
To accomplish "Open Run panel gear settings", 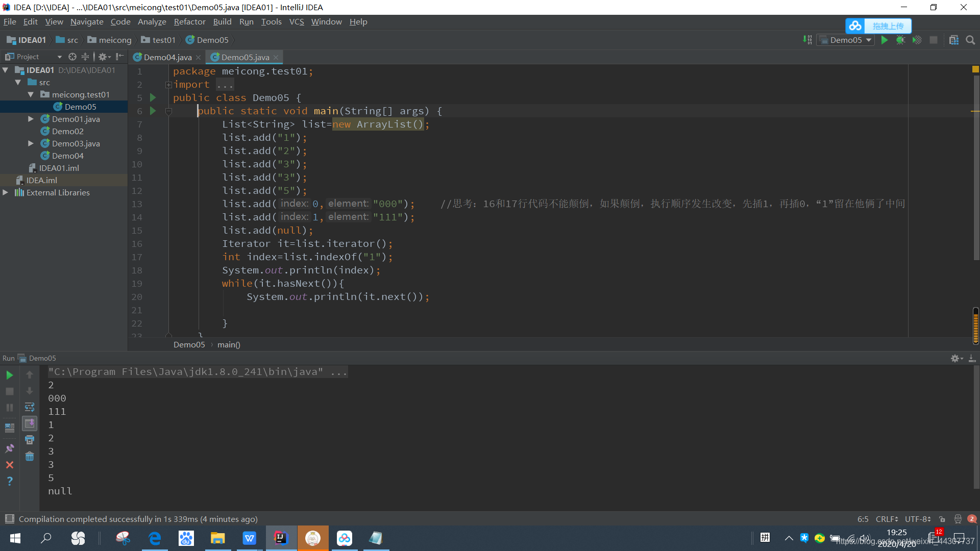I will click(x=957, y=358).
